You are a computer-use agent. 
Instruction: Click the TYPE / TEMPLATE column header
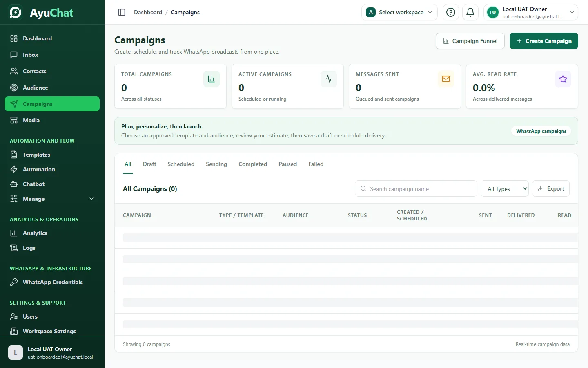[241, 215]
